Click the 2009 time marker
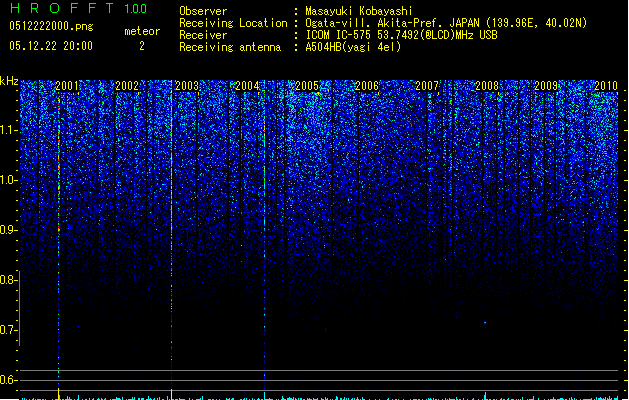Viewport: 629px width, 400px height. (546, 86)
